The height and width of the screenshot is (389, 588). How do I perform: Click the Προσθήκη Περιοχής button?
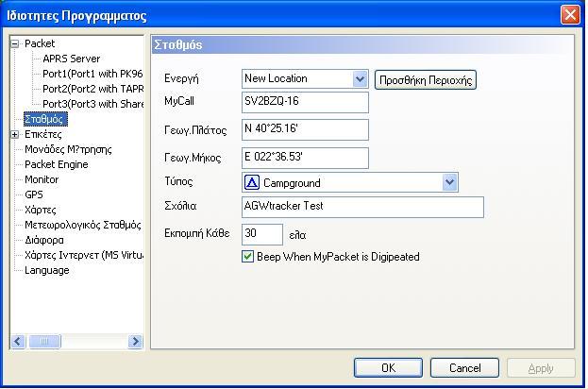[426, 80]
